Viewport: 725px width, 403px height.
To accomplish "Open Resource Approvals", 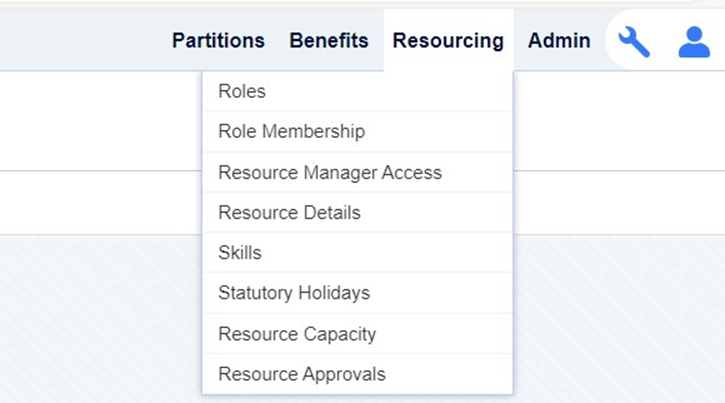I will [357, 374].
